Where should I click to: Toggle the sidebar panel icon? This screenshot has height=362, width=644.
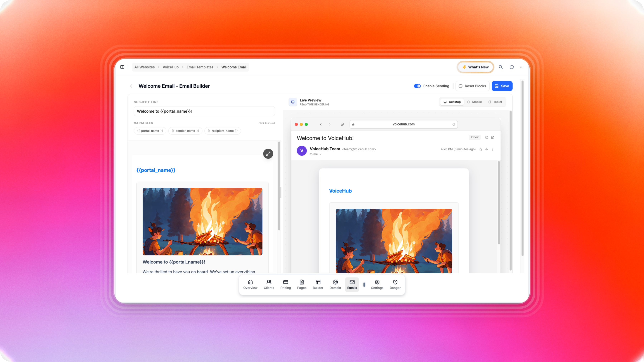point(122,67)
